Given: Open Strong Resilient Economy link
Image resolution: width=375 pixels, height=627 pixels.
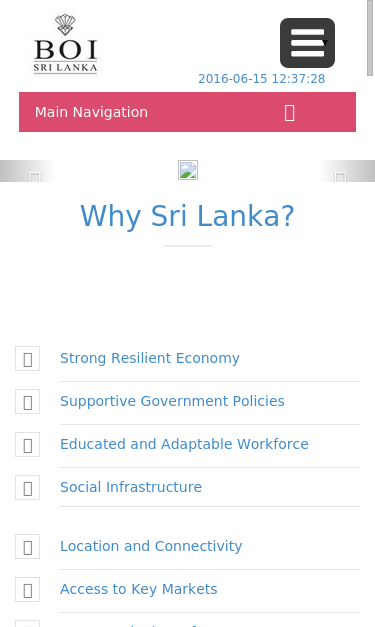Looking at the screenshot, I should [150, 358].
